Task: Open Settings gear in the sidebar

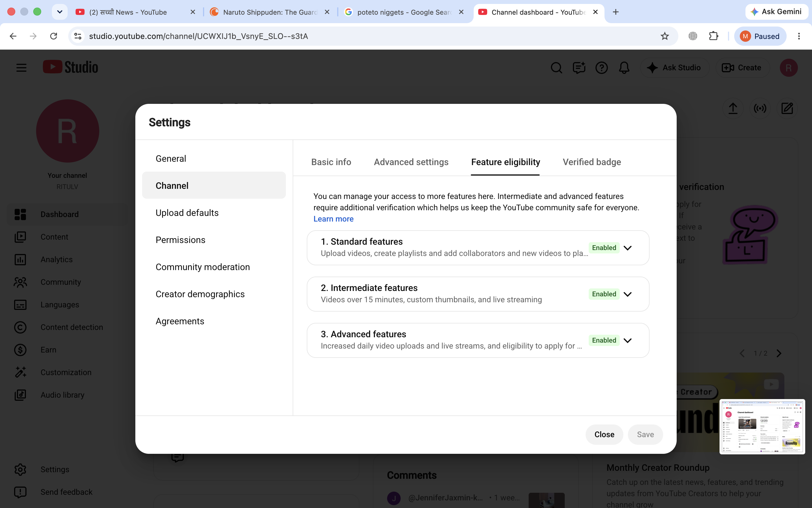Action: pos(67,469)
